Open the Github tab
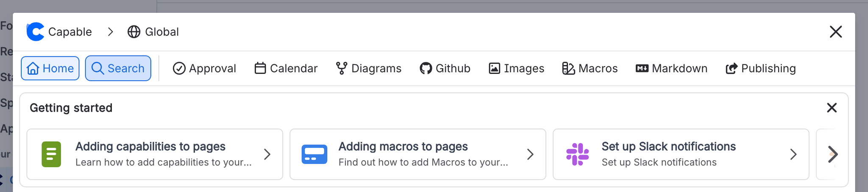 pyautogui.click(x=445, y=68)
